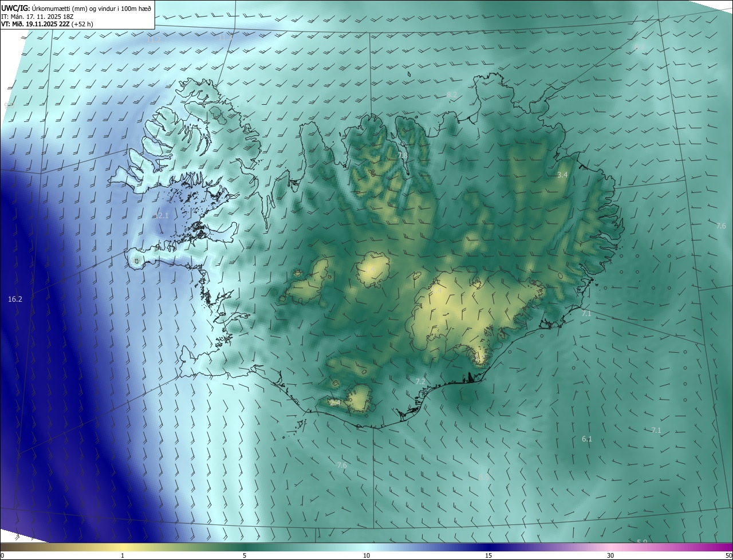Click the UWC/IG Úrkomumætti title line

tap(76, 8)
